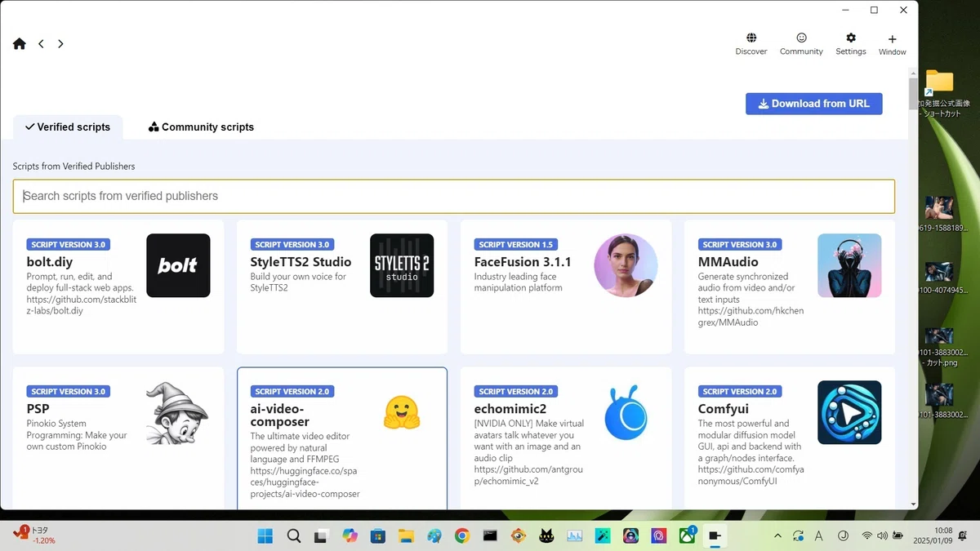
Task: Open Windows taskbar search
Action: click(x=294, y=536)
